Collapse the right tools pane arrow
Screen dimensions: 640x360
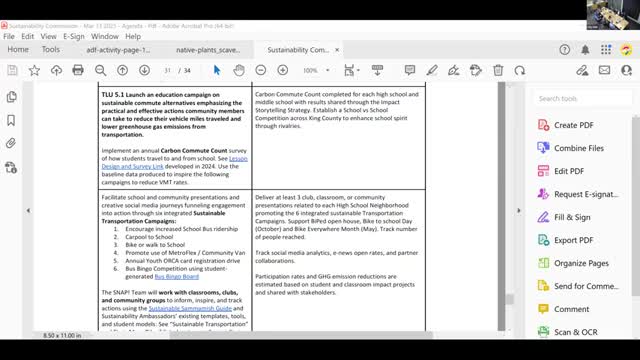pos(519,211)
